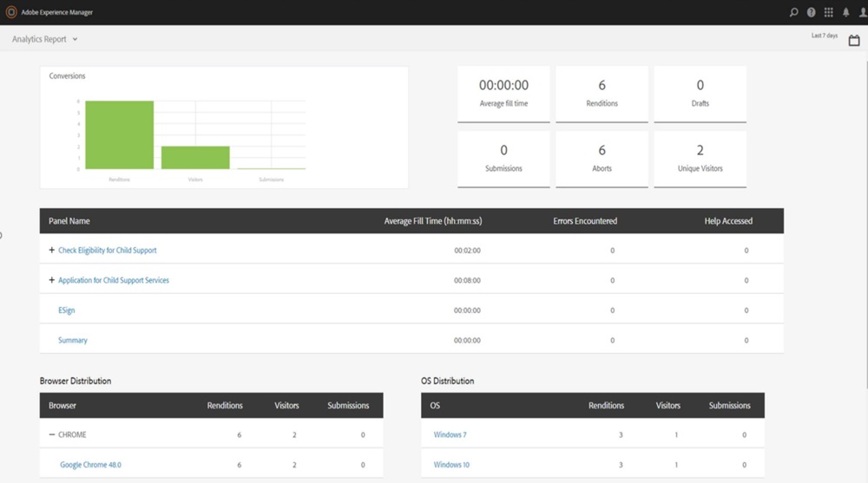The image size is (868, 483).
Task: Open the help question mark icon
Action: point(811,12)
